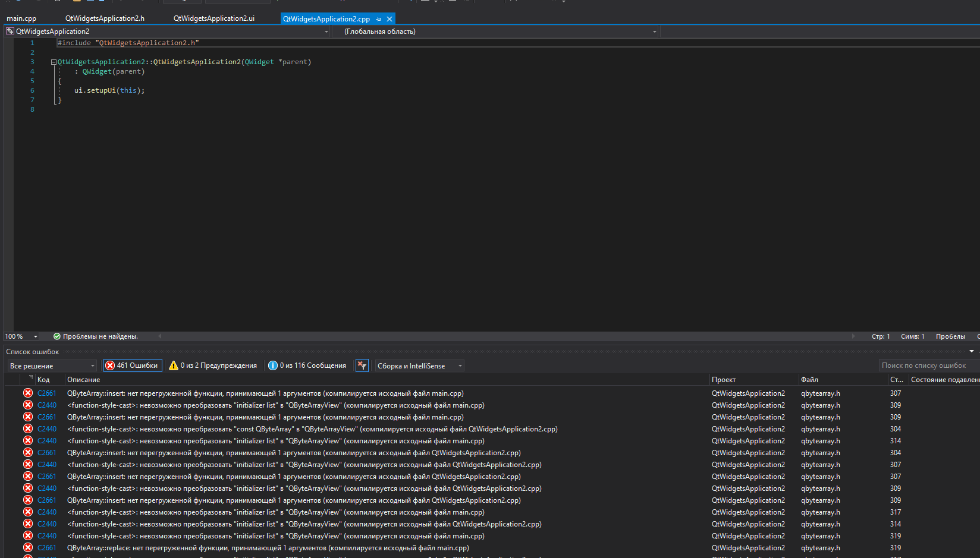The height and width of the screenshot is (558, 980).
Task: Open the error list window options arrow
Action: point(972,351)
